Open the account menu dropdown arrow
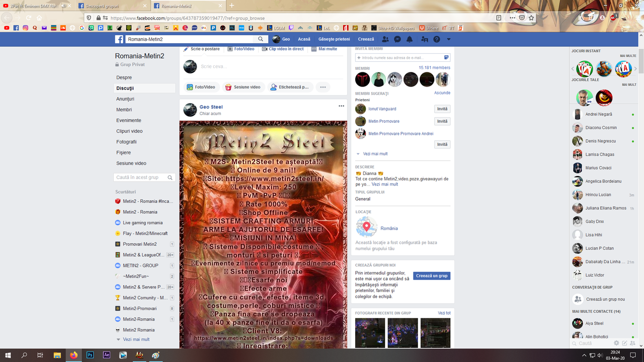 point(449,39)
